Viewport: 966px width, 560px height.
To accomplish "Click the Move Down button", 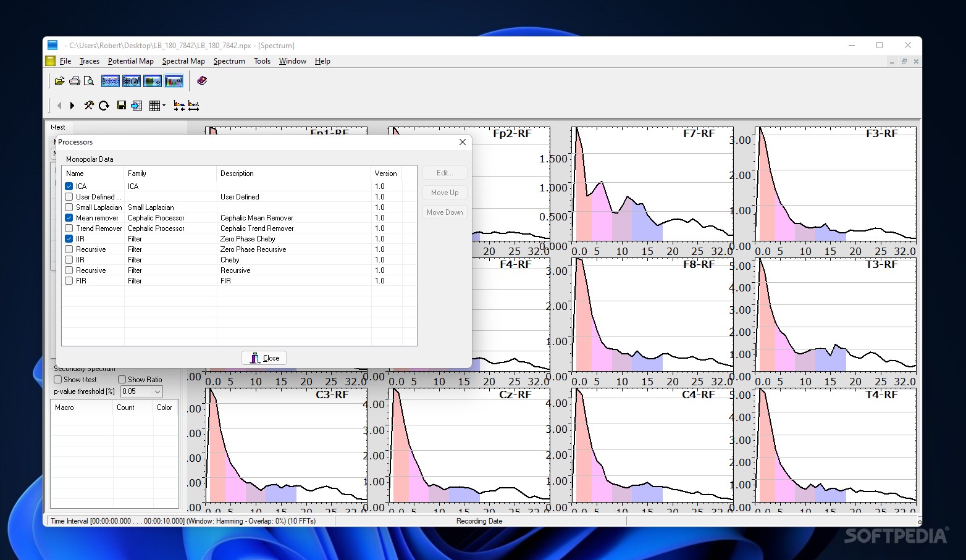I will (x=445, y=212).
